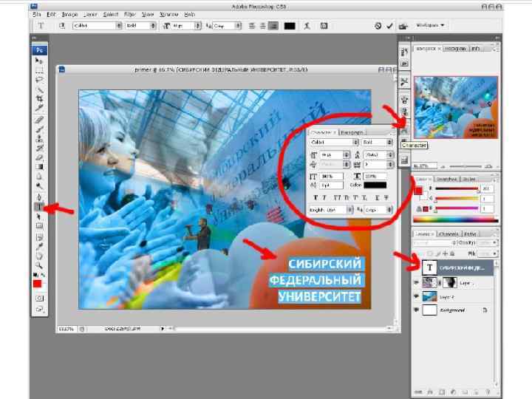Viewport: 532px width, 399px height.
Task: Click red foreground color in toolbox
Action: tap(38, 284)
